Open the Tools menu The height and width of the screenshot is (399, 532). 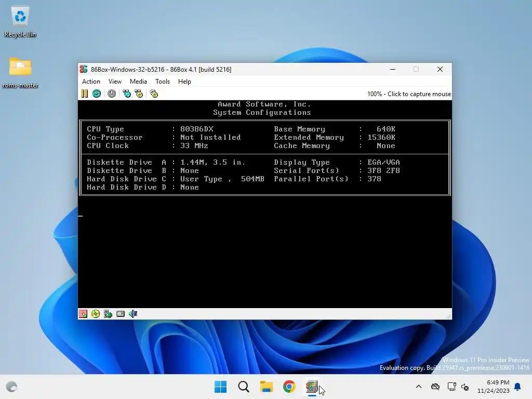tap(163, 82)
